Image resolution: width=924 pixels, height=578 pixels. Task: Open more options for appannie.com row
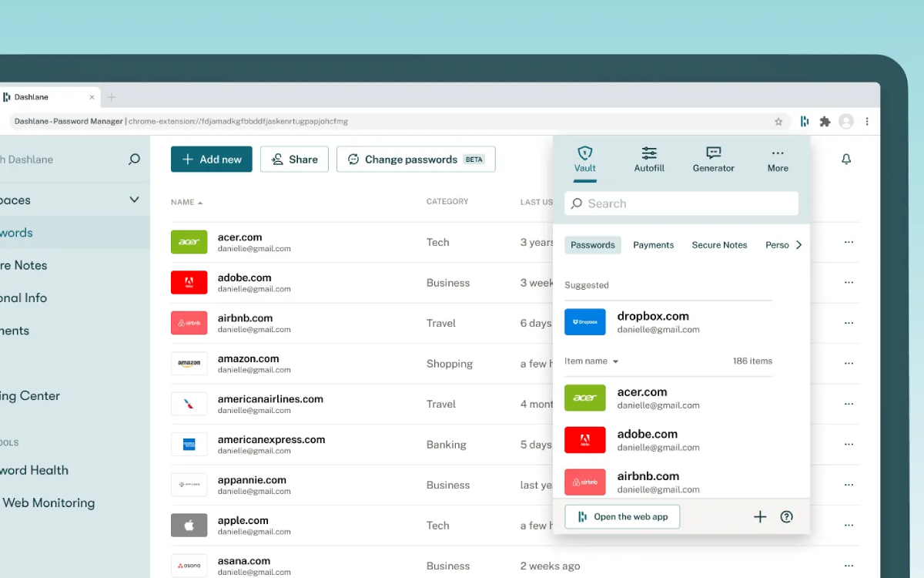point(849,485)
